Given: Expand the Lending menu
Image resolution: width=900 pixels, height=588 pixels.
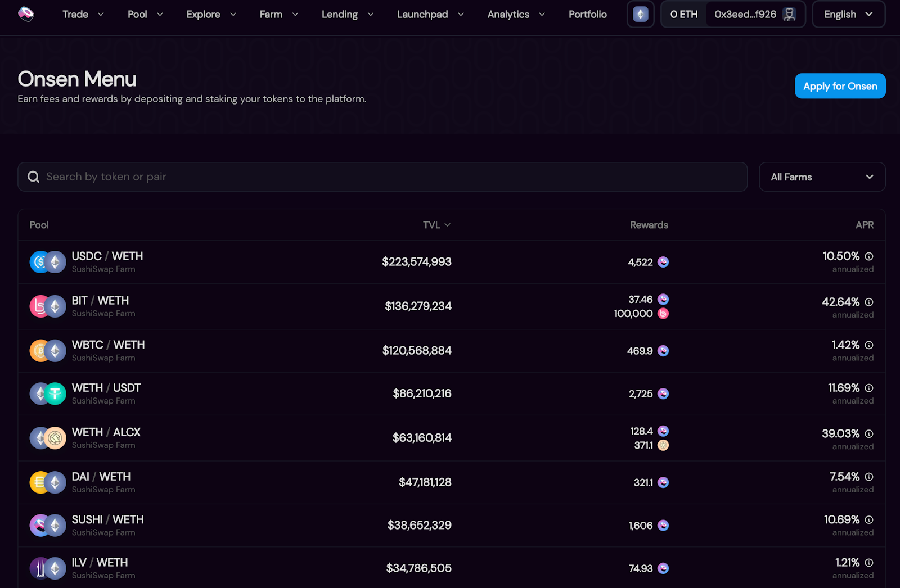Looking at the screenshot, I should [348, 15].
